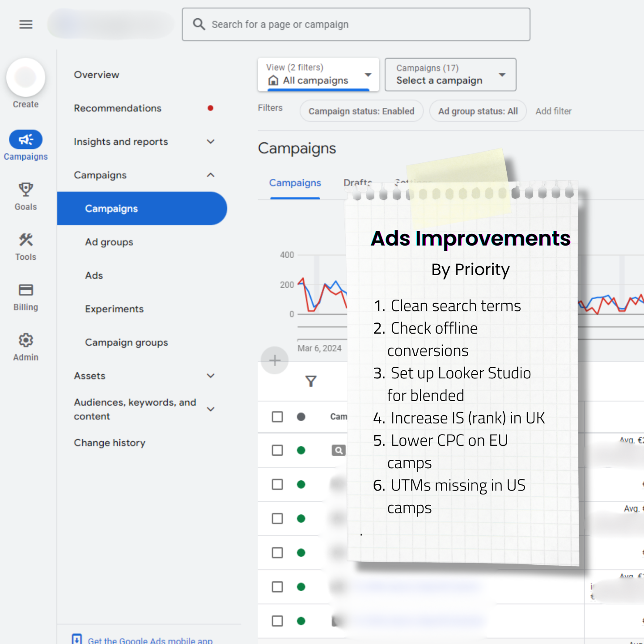This screenshot has height=644, width=644.
Task: Check the fifth campaign row checkbox
Action: point(277,587)
